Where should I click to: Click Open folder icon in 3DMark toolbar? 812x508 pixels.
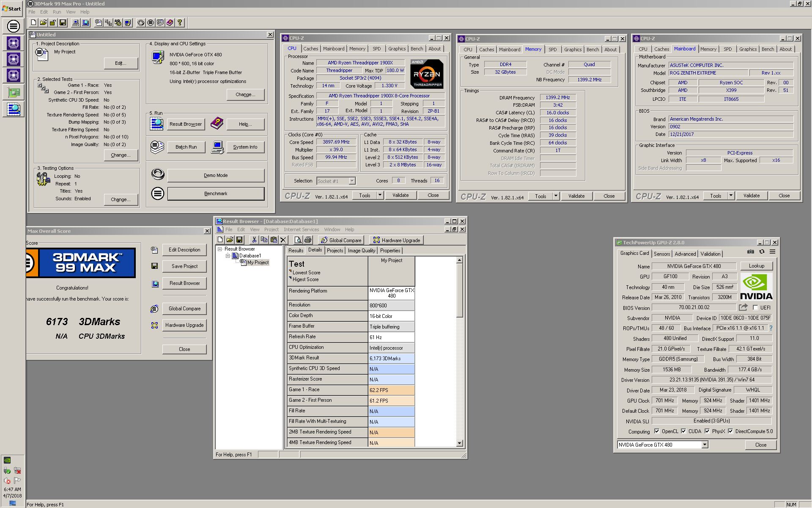(43, 22)
